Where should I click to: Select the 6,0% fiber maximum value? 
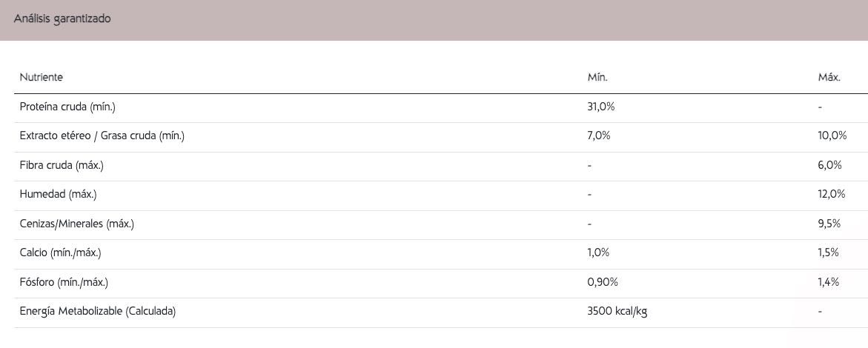click(x=829, y=165)
